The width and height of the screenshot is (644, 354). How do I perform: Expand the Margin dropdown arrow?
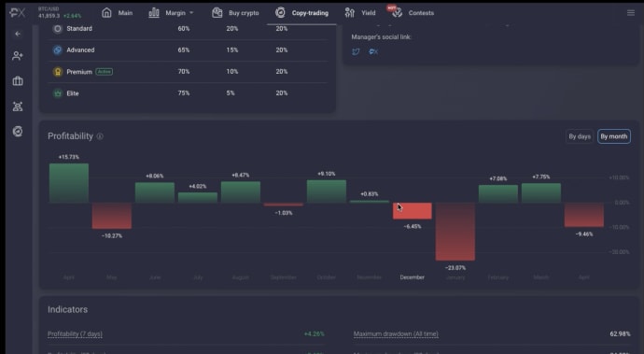click(x=191, y=13)
